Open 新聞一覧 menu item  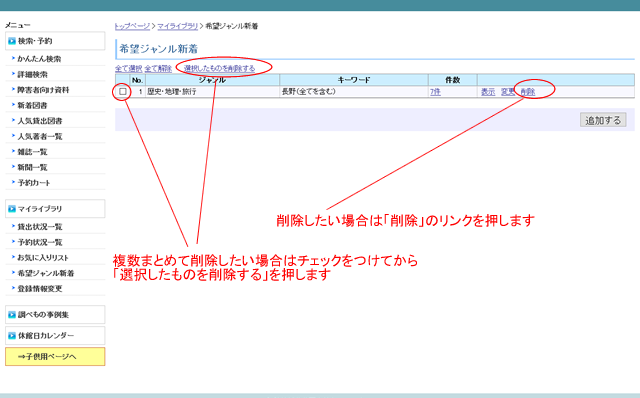(33, 167)
